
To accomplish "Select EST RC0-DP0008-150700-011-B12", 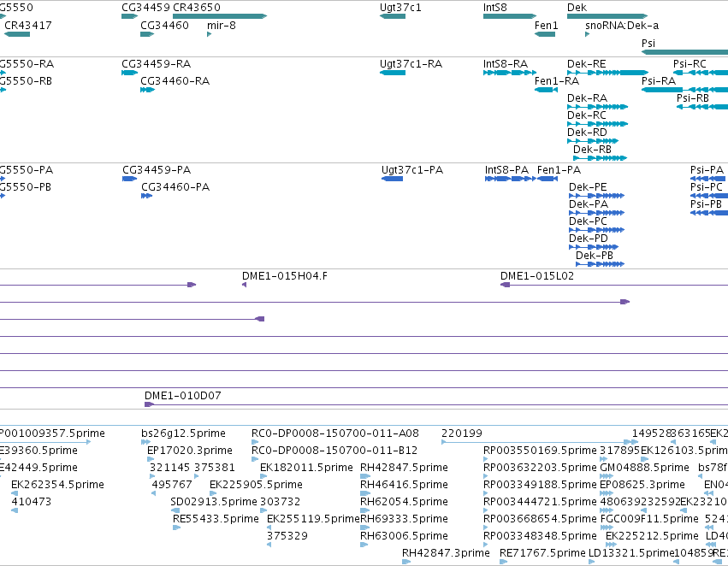I will [255, 459].
